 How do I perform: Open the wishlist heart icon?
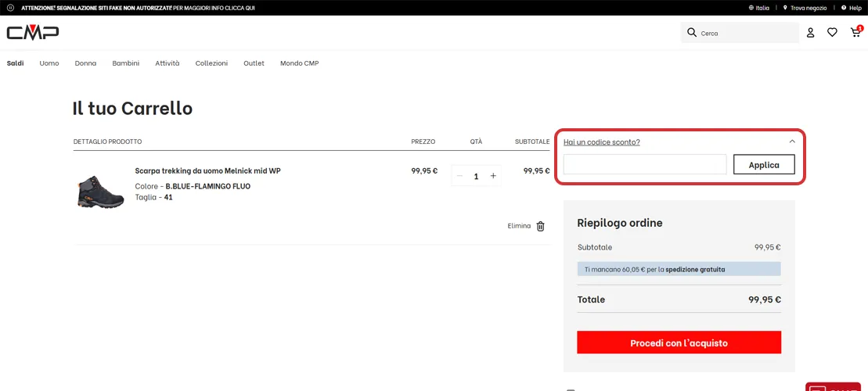(832, 33)
